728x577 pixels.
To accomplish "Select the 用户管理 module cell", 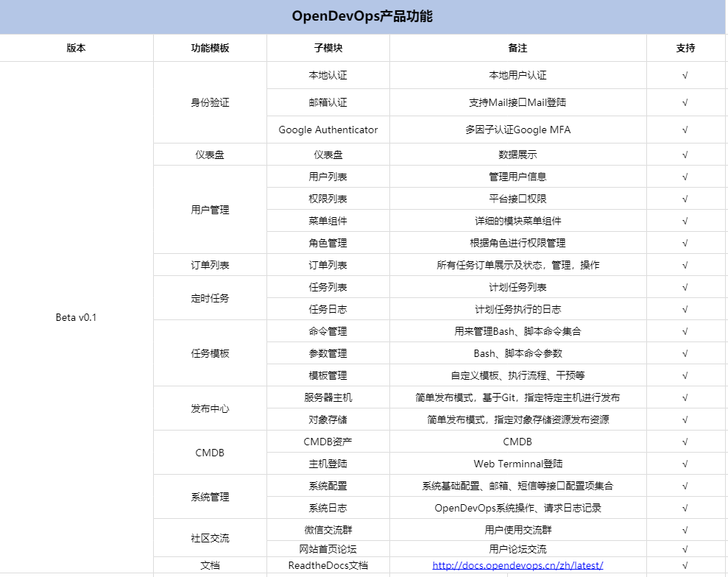I will 210,210.
